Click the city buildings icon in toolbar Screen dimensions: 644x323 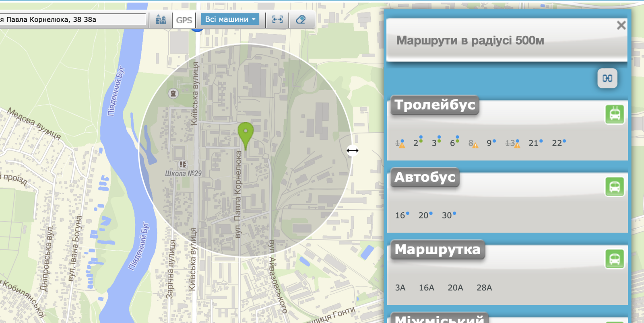[x=161, y=19]
